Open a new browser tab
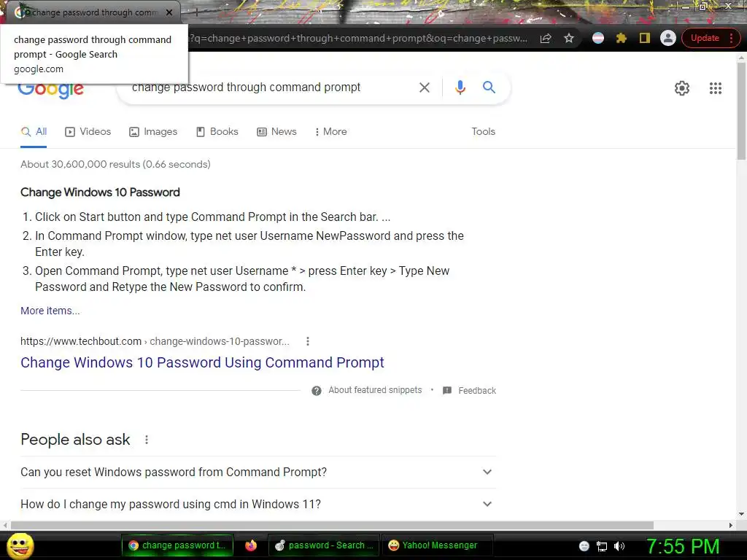Viewport: 747px width, 560px height. pyautogui.click(x=196, y=12)
